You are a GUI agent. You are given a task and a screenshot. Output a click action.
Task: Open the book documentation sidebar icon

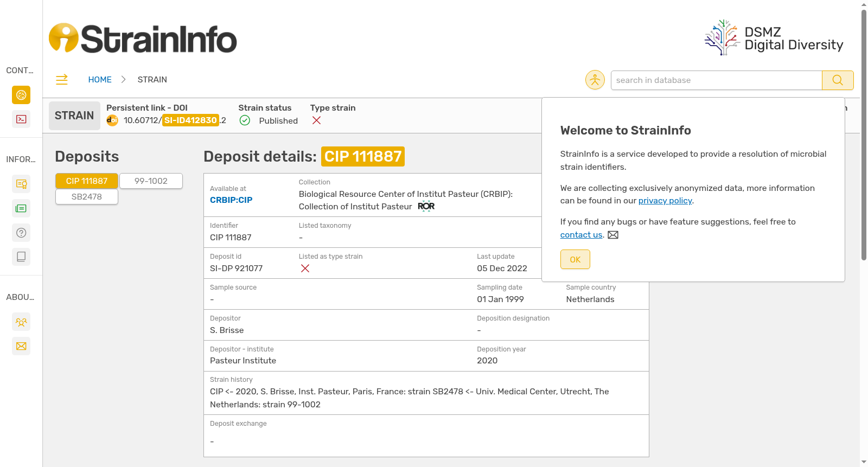(21, 257)
